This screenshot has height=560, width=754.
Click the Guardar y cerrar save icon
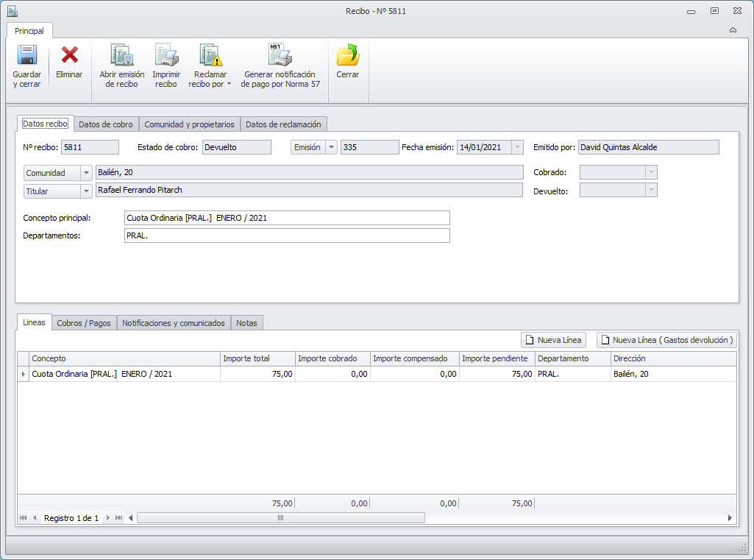pos(27,56)
